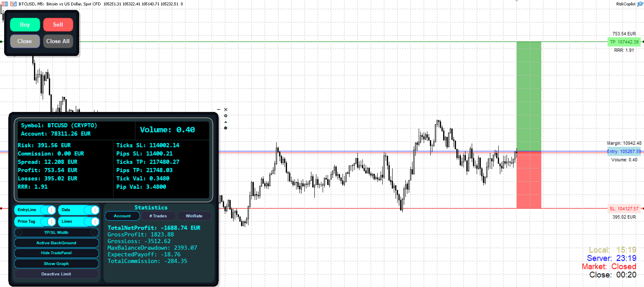644x287 pixels.
Task: Click the Close All button
Action: [x=58, y=41]
